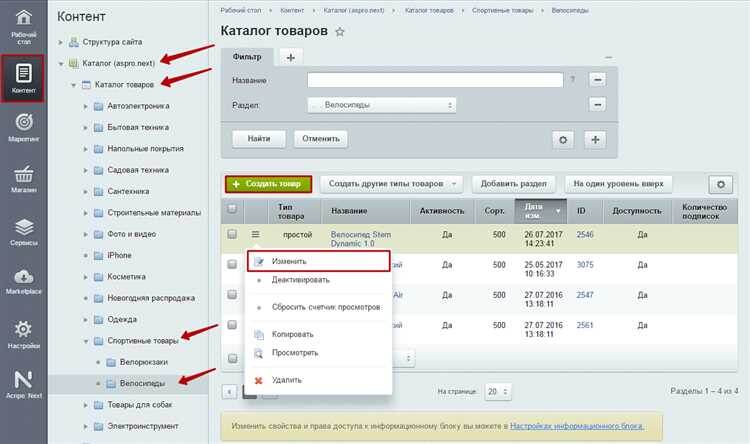Toggle the bottom actions checkbox
The height and width of the screenshot is (444, 750).
(232, 358)
